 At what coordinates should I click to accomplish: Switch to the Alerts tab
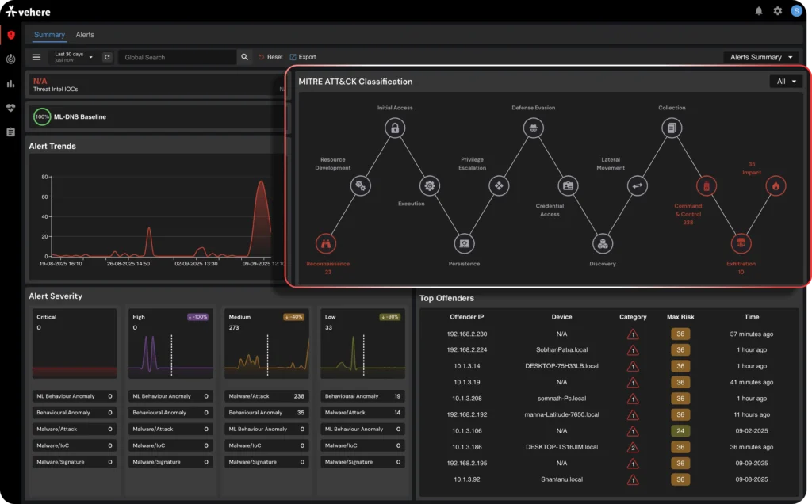coord(85,35)
